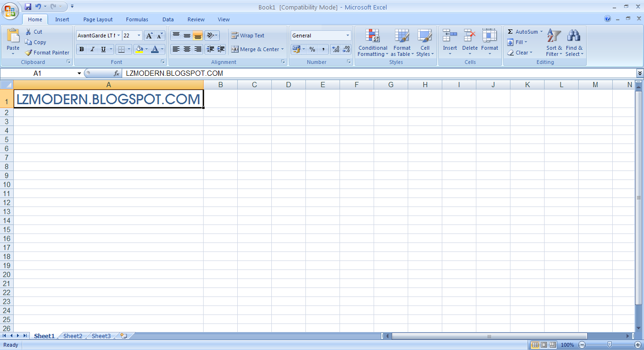Click the zoom slider handle
The height and width of the screenshot is (350, 644).
click(609, 345)
